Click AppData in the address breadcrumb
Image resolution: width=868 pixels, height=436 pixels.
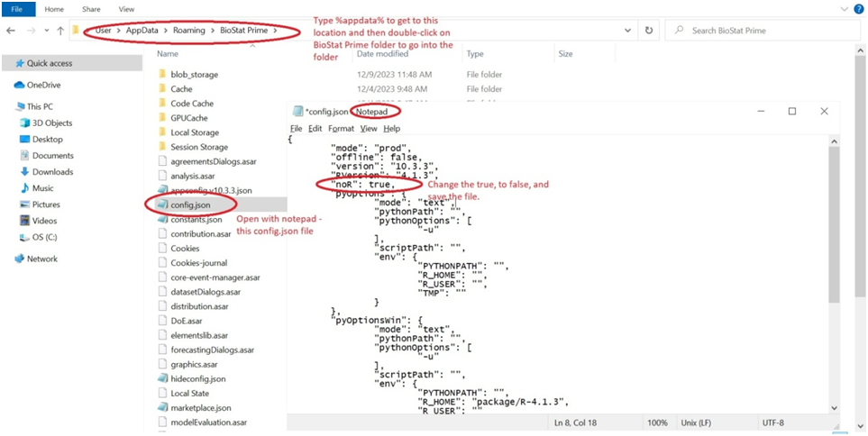141,31
